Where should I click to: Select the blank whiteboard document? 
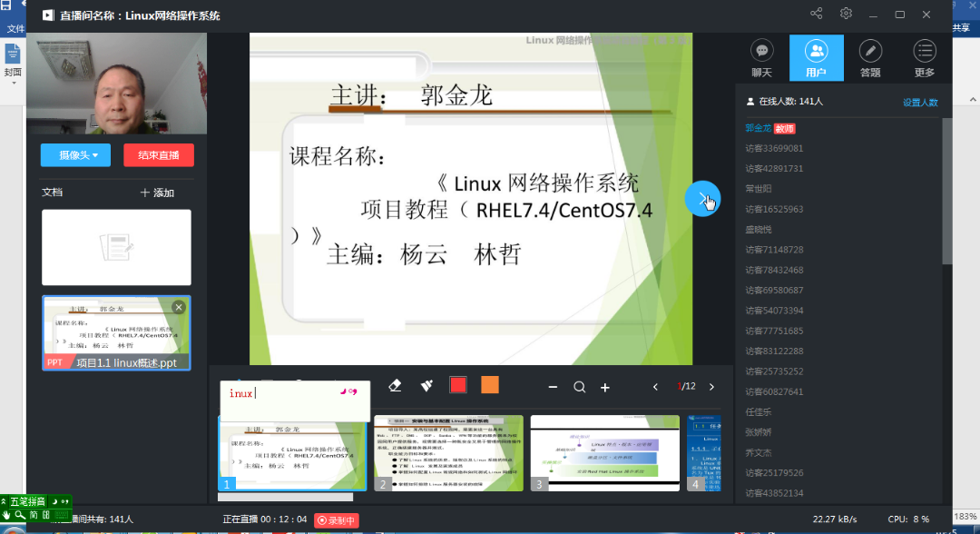[116, 248]
